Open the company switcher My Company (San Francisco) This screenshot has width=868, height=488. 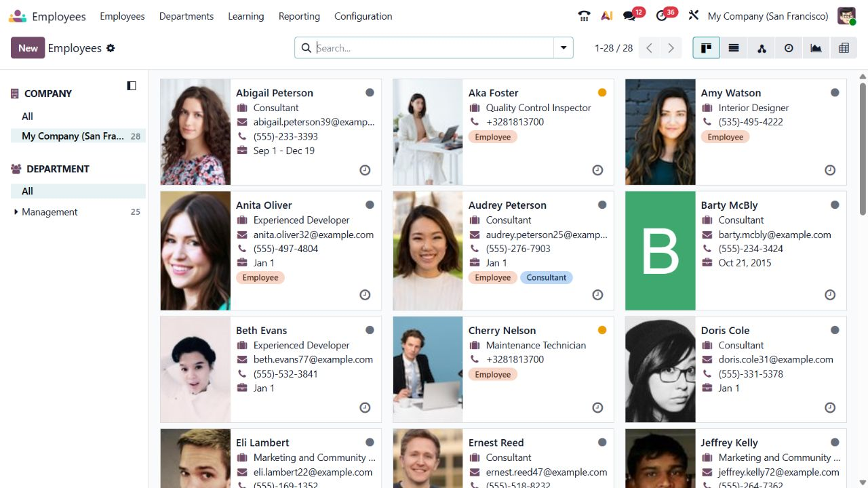click(x=768, y=16)
